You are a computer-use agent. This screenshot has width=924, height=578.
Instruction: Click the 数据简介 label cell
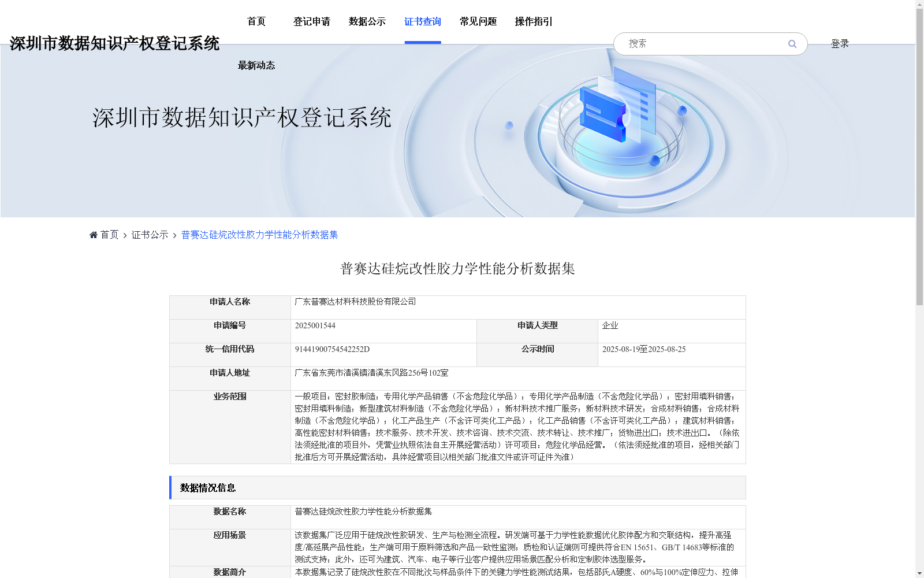tap(230, 572)
